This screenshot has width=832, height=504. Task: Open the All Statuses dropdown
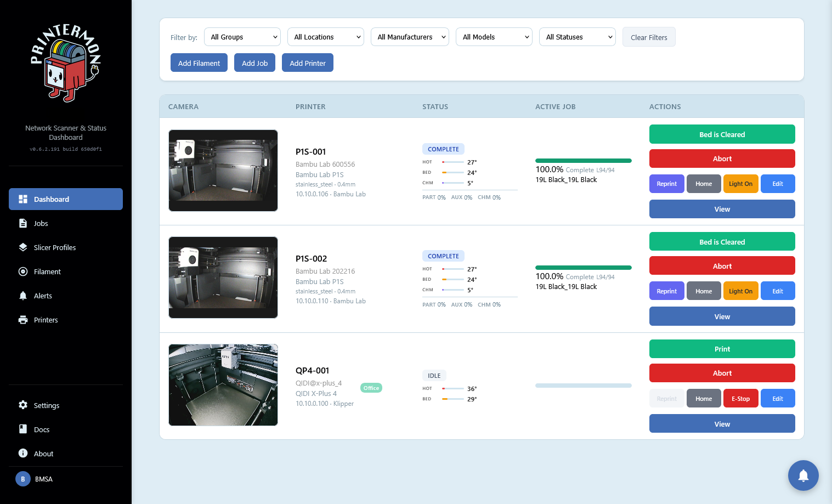[577, 37]
